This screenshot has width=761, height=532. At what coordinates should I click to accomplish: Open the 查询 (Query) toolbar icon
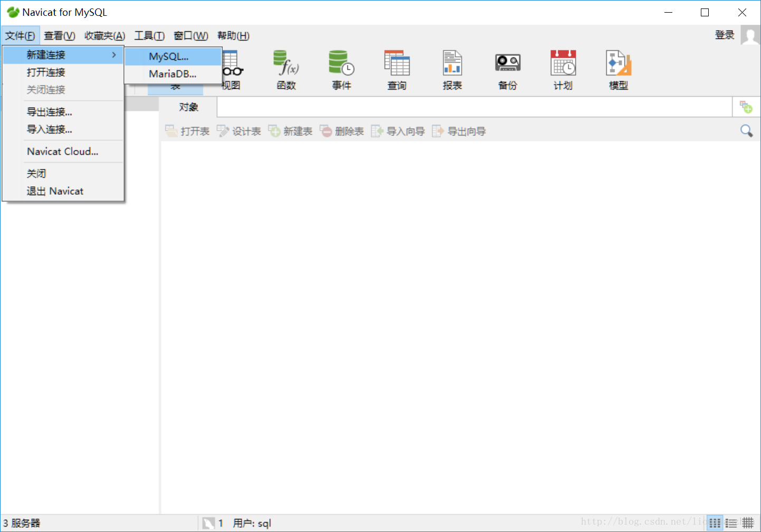397,70
